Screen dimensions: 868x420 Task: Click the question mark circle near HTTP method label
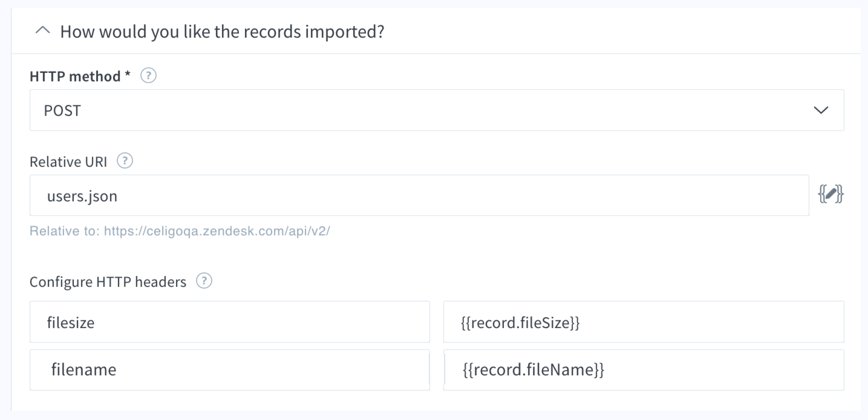pyautogui.click(x=148, y=76)
